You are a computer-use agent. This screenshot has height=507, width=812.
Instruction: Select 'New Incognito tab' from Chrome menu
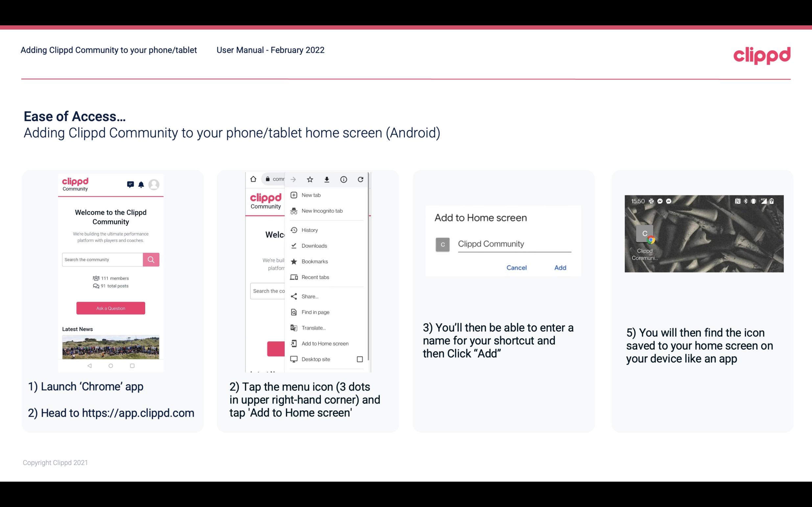pos(321,211)
